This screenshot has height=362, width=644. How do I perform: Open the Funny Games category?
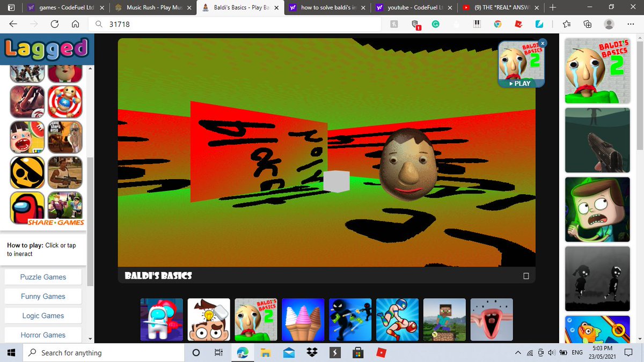[x=43, y=296]
